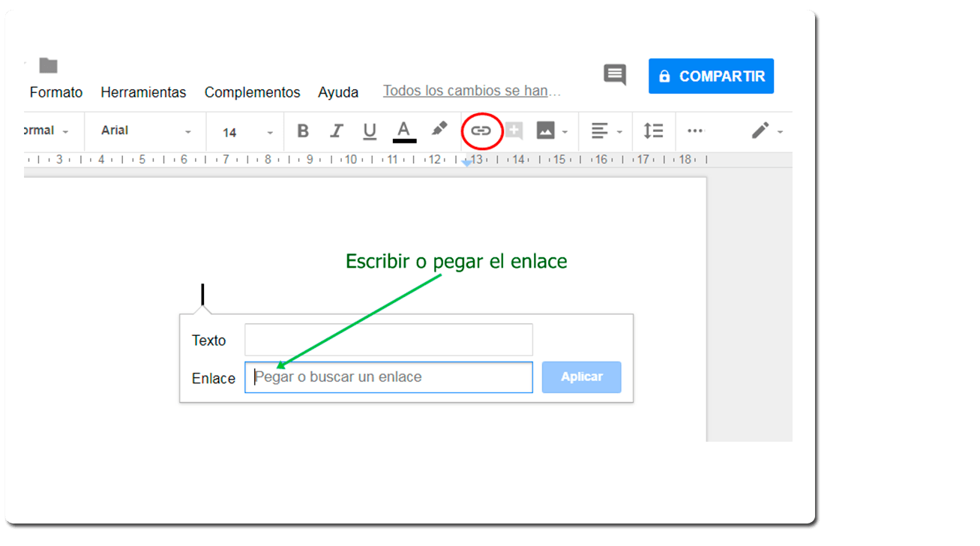
Task: Open the Complementos menu
Action: coord(252,92)
